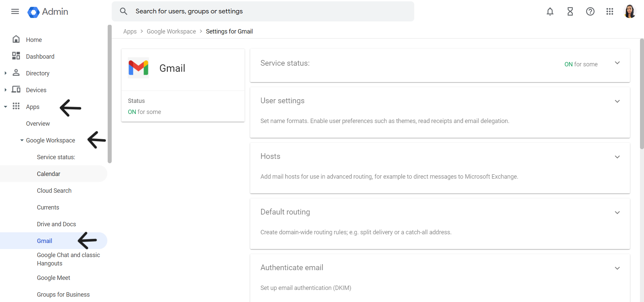Select Service status: in the sidebar
Screen dimensions: 644x302
point(56,157)
